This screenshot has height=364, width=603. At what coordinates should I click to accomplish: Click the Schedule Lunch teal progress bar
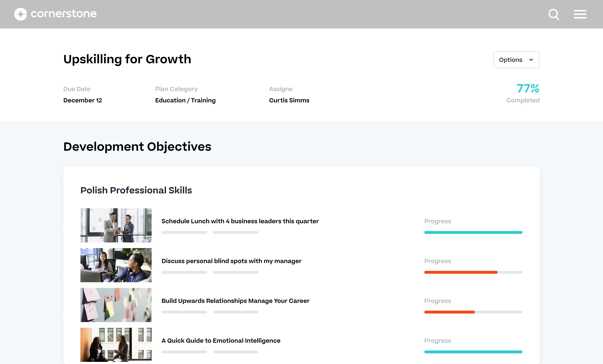tap(473, 232)
